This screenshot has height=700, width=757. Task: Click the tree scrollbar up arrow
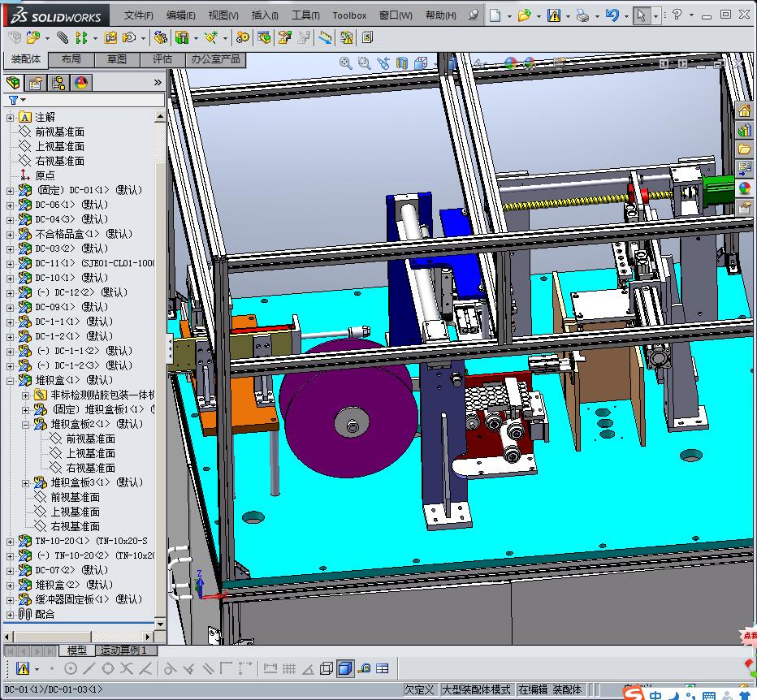coord(160,116)
